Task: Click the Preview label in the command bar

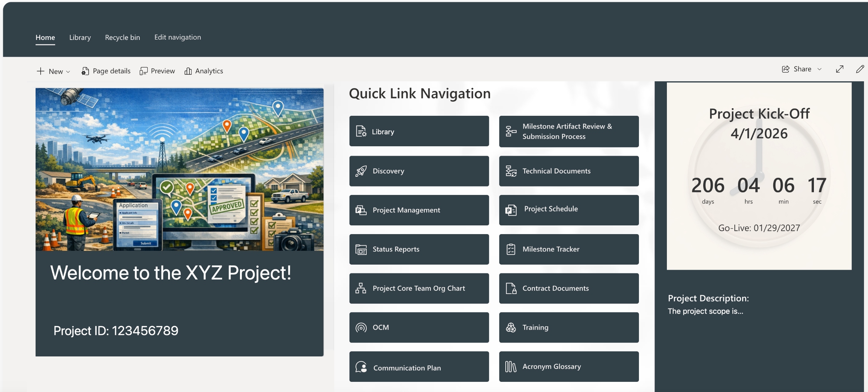Action: (x=163, y=71)
